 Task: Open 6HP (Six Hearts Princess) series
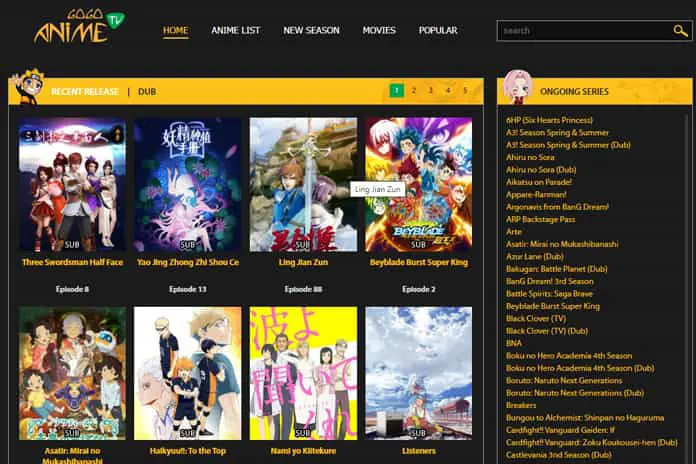[549, 120]
